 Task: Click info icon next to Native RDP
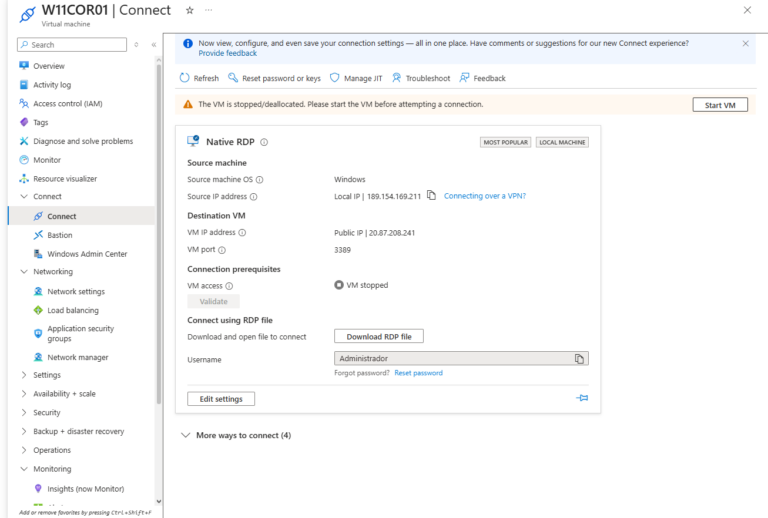pyautogui.click(x=264, y=142)
